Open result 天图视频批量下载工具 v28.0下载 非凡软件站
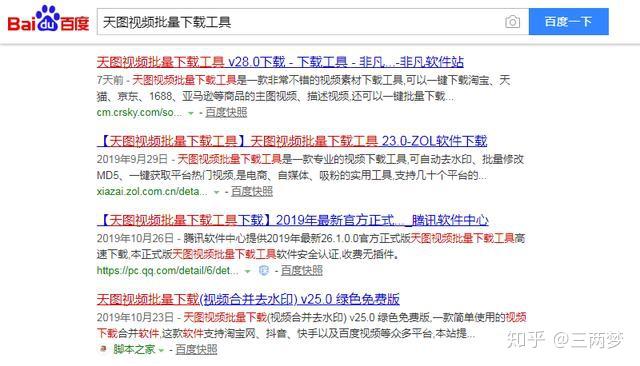 (x=280, y=62)
